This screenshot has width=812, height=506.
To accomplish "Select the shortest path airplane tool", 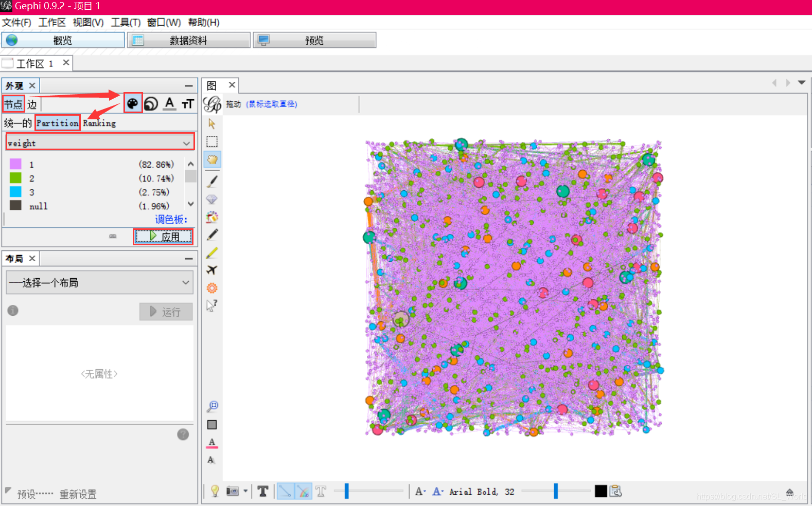I will coord(212,270).
